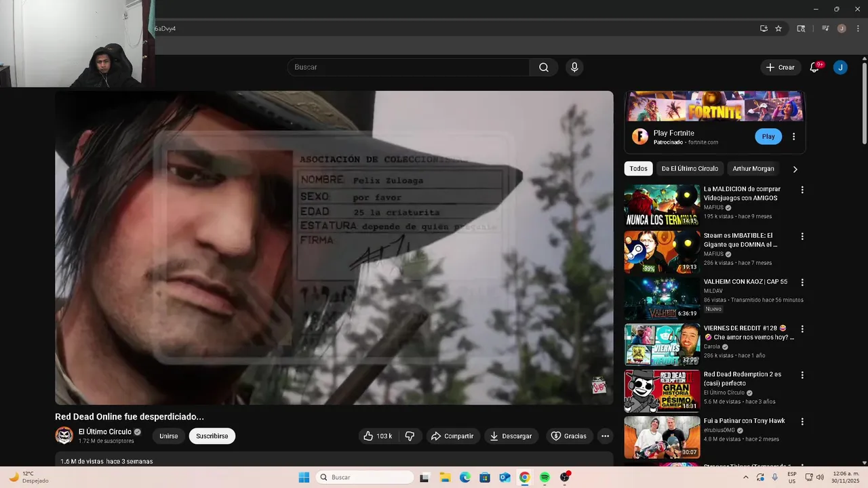Open YouTube notifications bell
The width and height of the screenshot is (868, 488).
[815, 67]
